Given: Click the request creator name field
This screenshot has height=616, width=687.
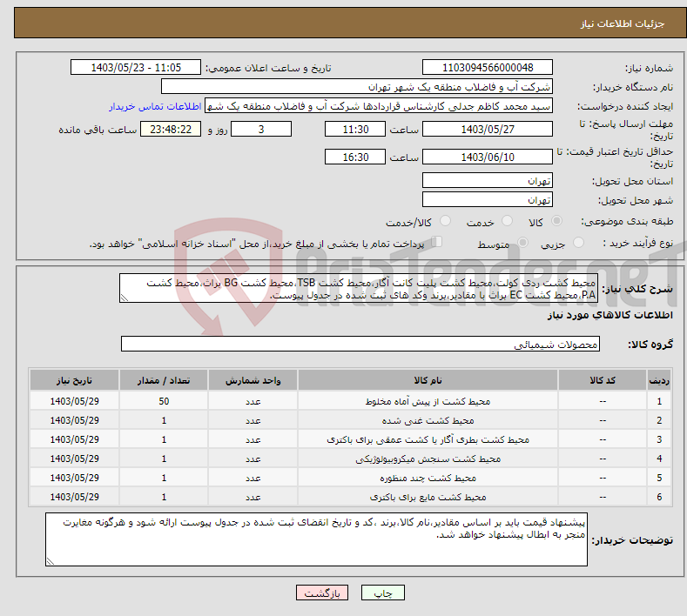Looking at the screenshot, I should click(x=379, y=106).
